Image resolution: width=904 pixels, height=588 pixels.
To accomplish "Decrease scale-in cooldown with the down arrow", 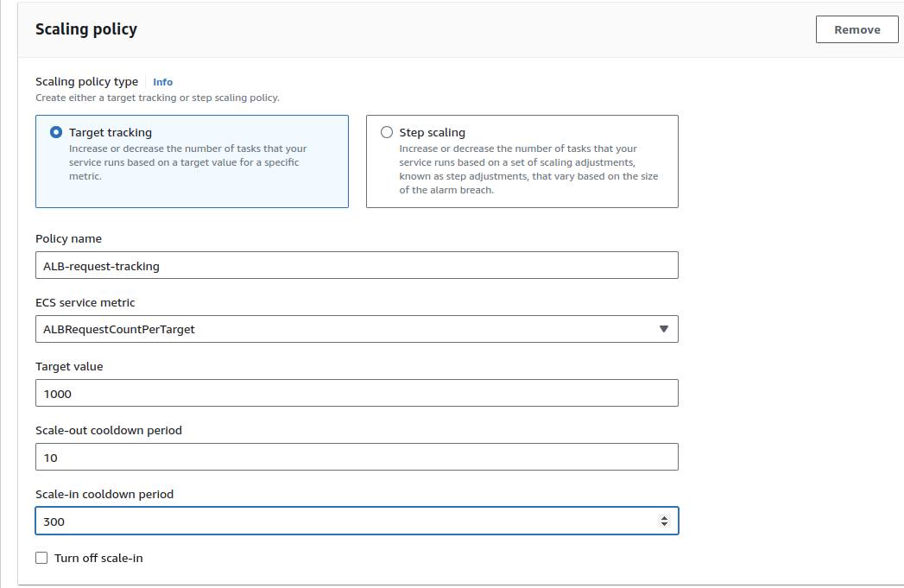I will [664, 525].
